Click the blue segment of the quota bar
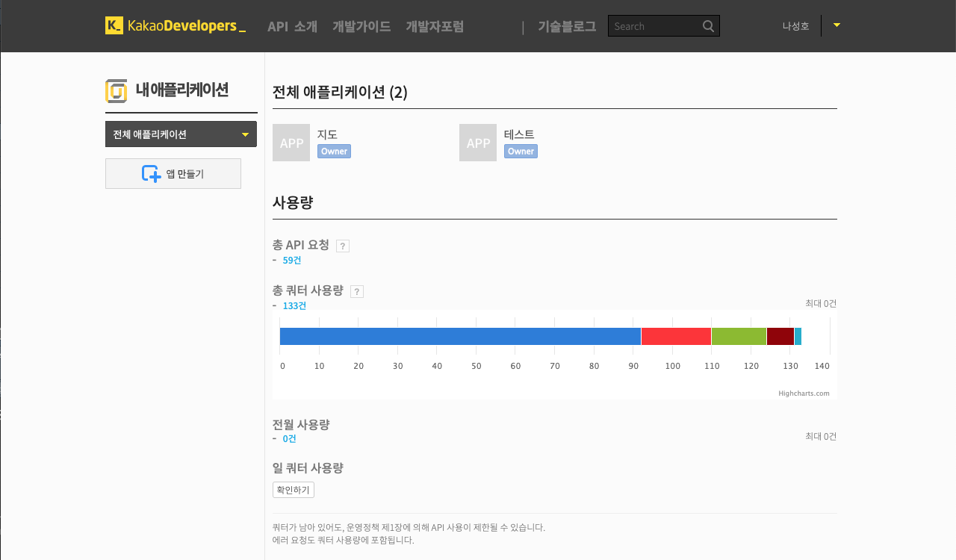Screen dimensions: 956x560 point(460,336)
